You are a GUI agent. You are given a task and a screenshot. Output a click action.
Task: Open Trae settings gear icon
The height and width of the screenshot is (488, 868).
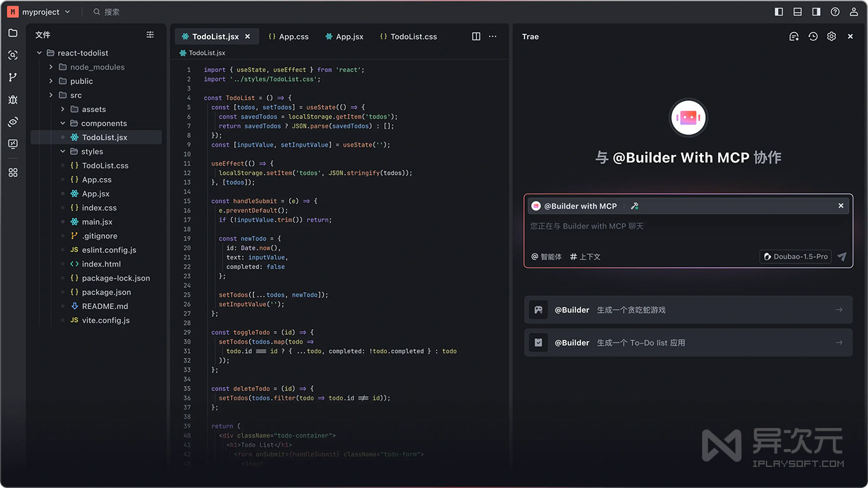tap(832, 36)
